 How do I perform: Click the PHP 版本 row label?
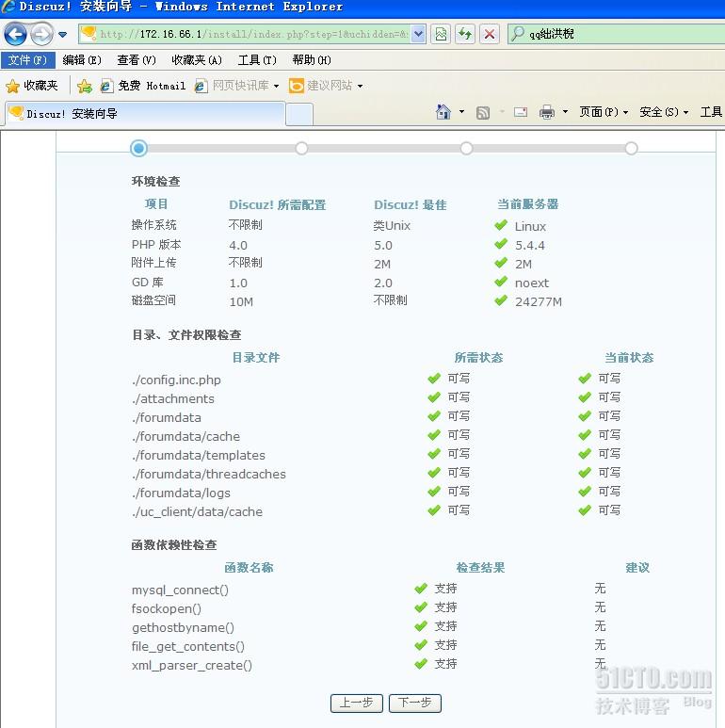click(156, 245)
